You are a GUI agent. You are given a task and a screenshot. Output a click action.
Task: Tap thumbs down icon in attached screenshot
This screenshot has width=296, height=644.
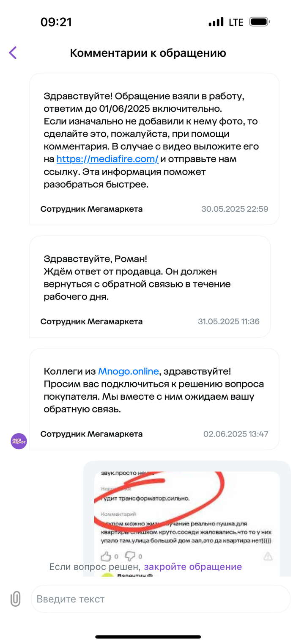pos(131,556)
